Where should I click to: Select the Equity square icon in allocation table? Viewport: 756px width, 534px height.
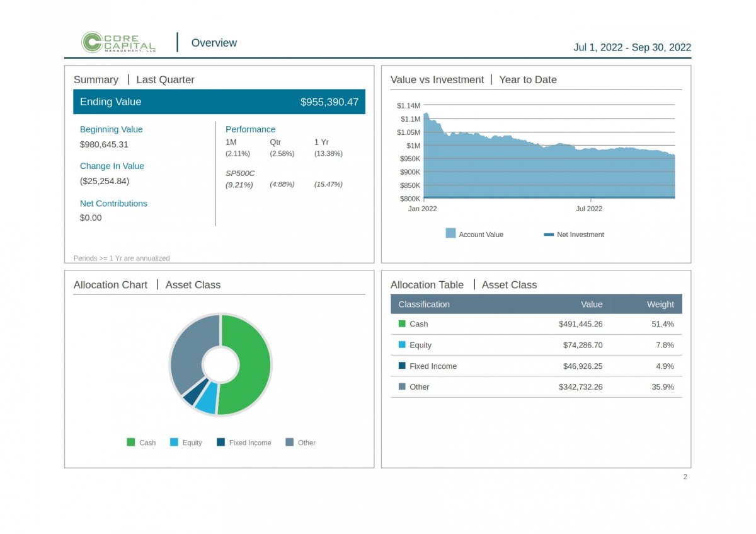[x=402, y=345]
